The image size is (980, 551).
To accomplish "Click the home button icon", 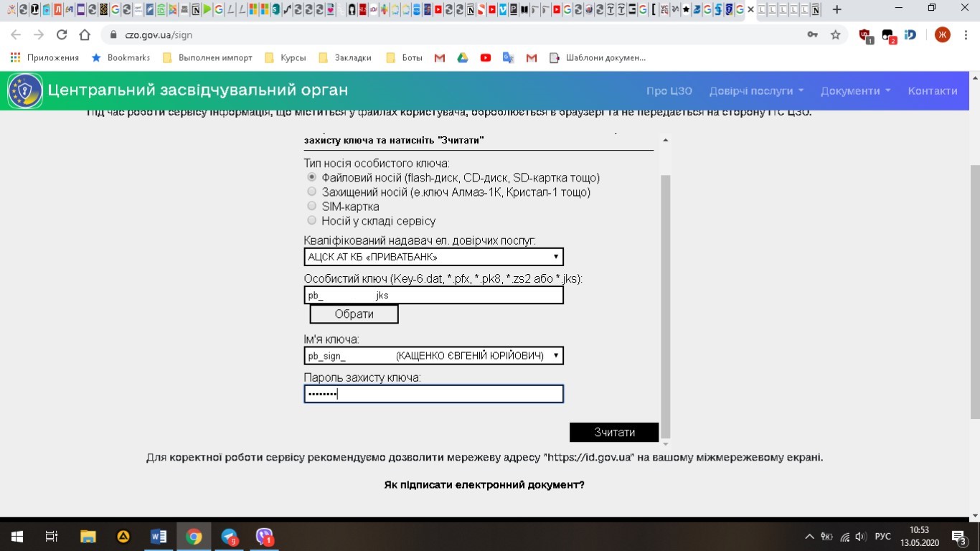I will (85, 35).
